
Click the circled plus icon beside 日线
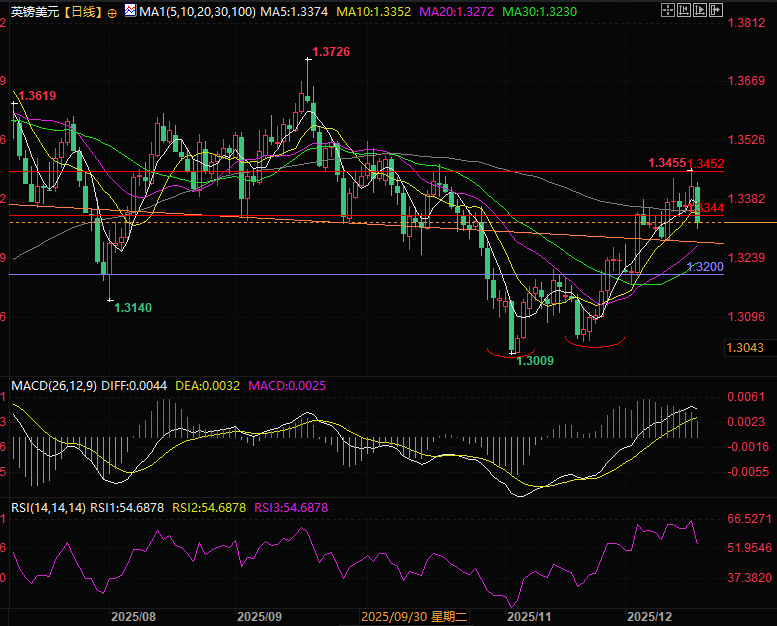(111, 12)
